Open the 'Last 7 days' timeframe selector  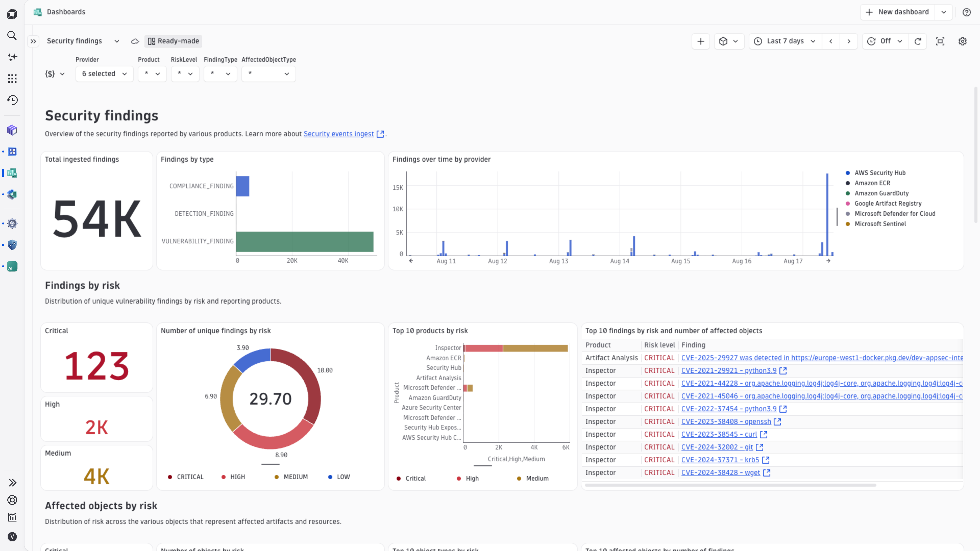point(785,41)
